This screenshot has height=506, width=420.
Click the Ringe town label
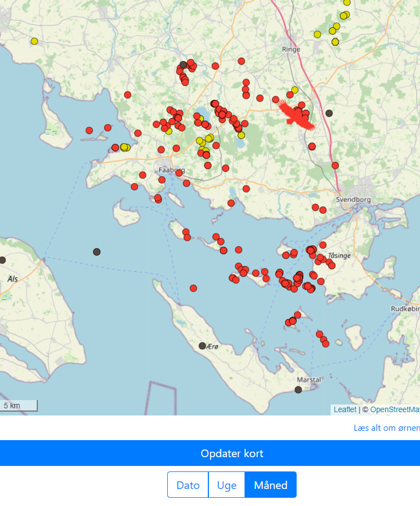click(291, 49)
